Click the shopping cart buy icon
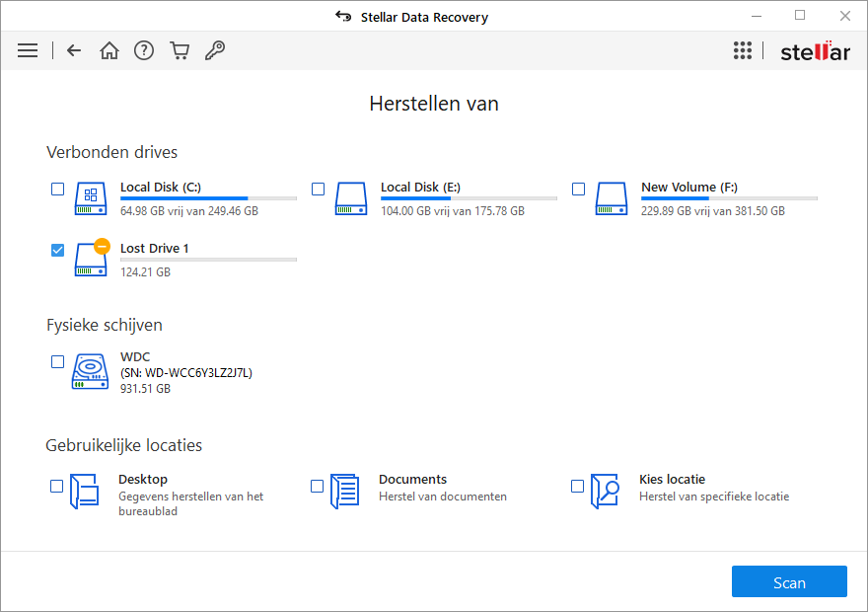The height and width of the screenshot is (612, 868). (x=180, y=50)
